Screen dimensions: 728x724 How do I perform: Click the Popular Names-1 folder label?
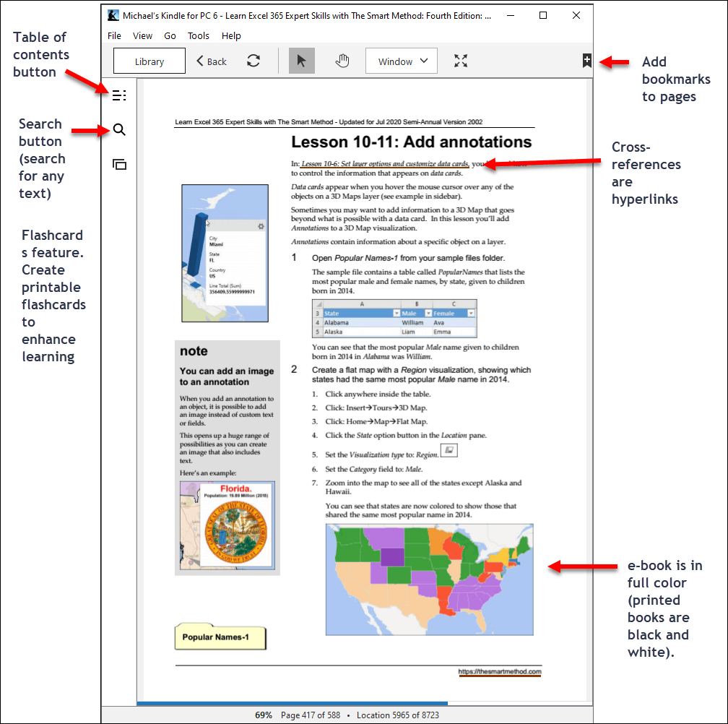point(220,637)
